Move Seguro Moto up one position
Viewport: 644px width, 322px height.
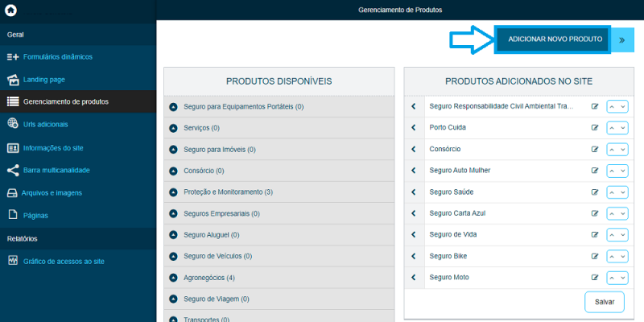612,277
